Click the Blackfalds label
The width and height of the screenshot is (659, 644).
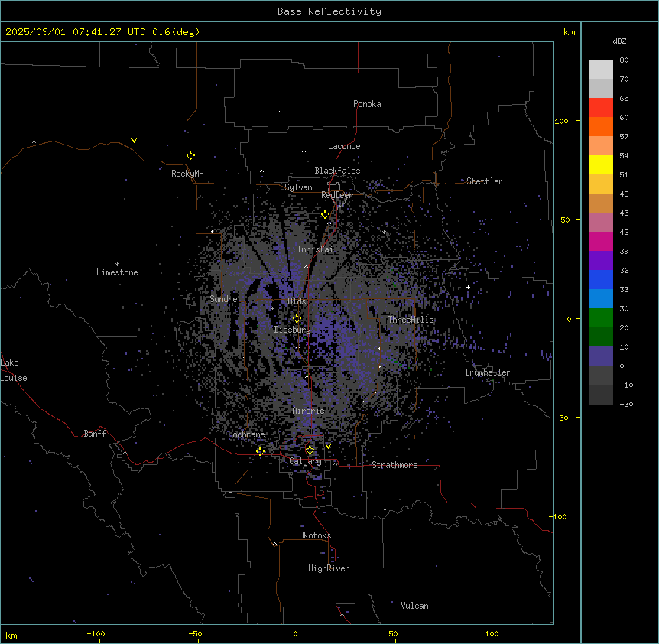[337, 171]
